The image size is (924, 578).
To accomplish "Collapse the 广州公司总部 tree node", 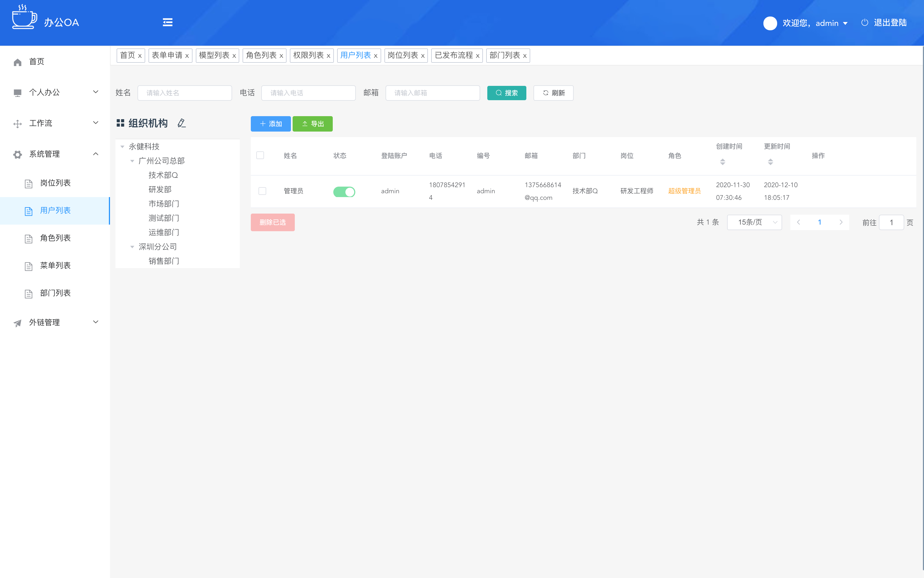I will pos(132,161).
